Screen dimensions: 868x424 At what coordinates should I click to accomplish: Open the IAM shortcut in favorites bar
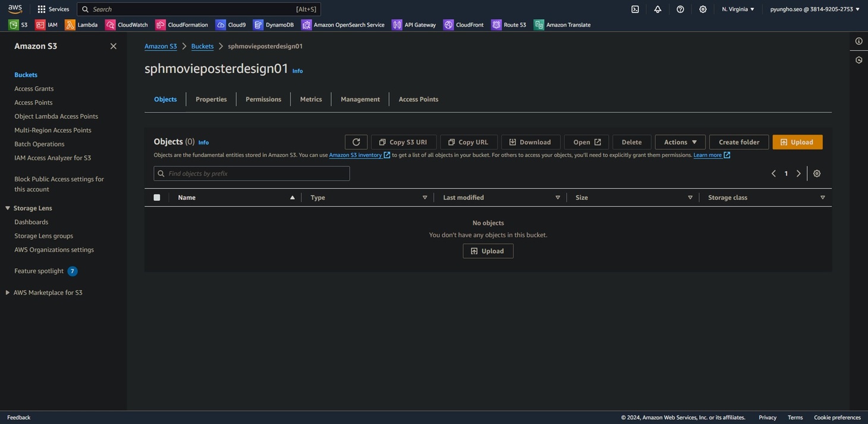point(46,25)
